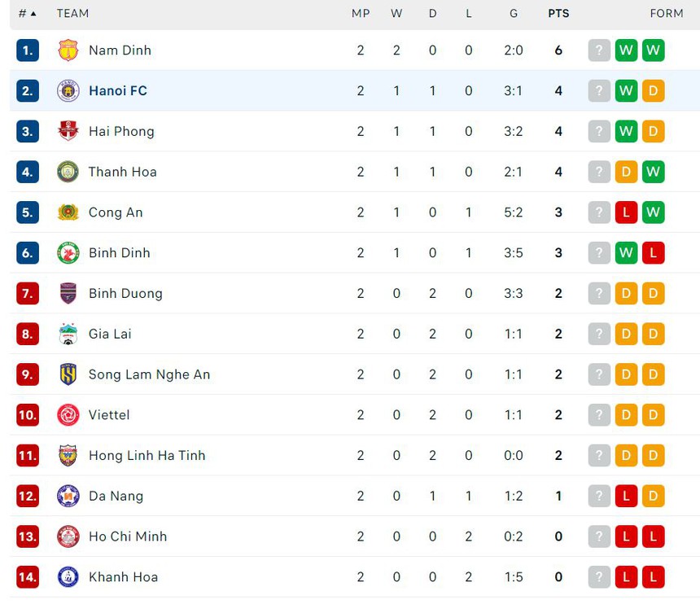Click the Gia Lai club crest

pyautogui.click(x=69, y=334)
